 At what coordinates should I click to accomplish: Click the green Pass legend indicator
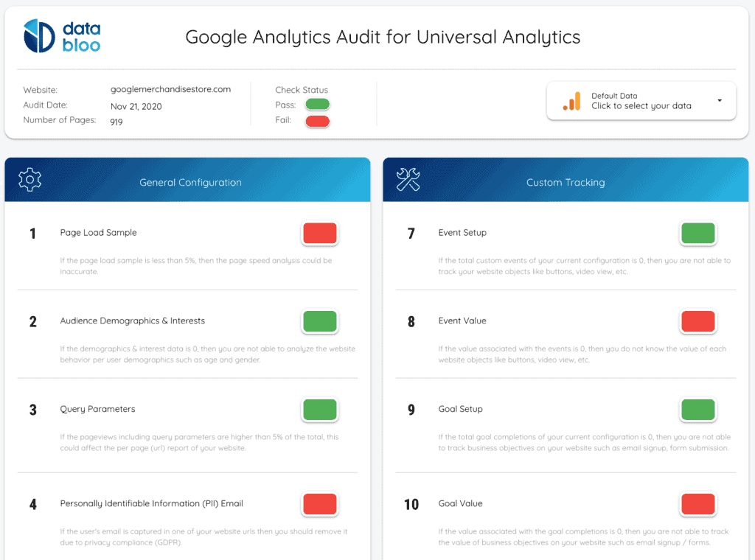click(317, 105)
